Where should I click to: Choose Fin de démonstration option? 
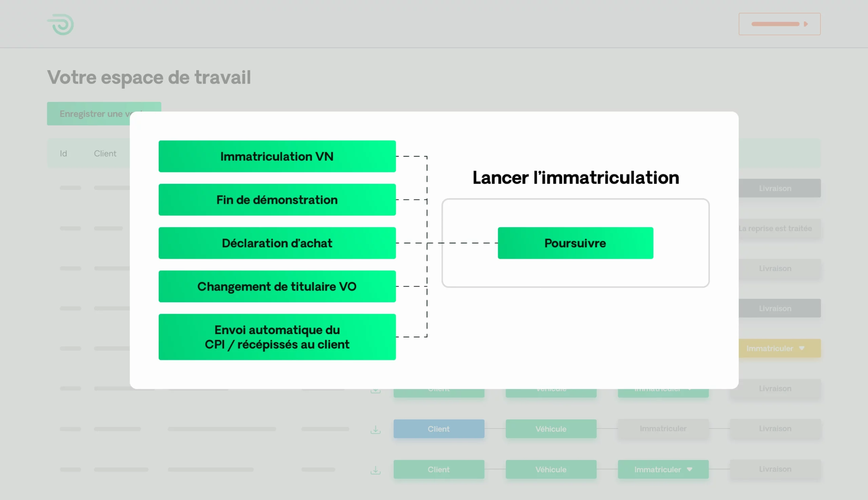tap(277, 200)
